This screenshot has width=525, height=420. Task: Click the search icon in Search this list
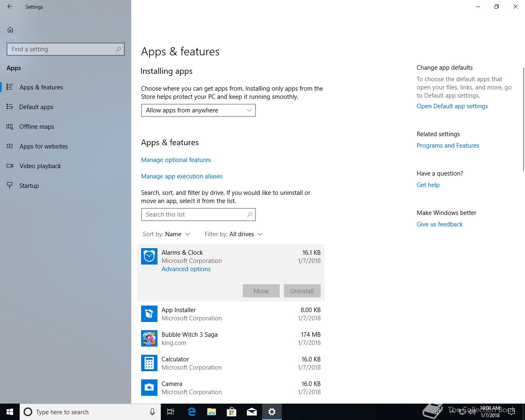point(250,215)
